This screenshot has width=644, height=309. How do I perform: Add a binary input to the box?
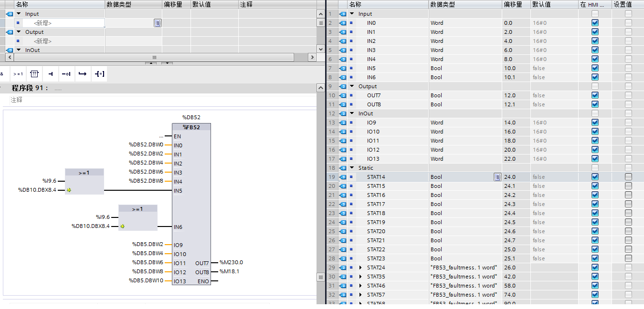51,74
